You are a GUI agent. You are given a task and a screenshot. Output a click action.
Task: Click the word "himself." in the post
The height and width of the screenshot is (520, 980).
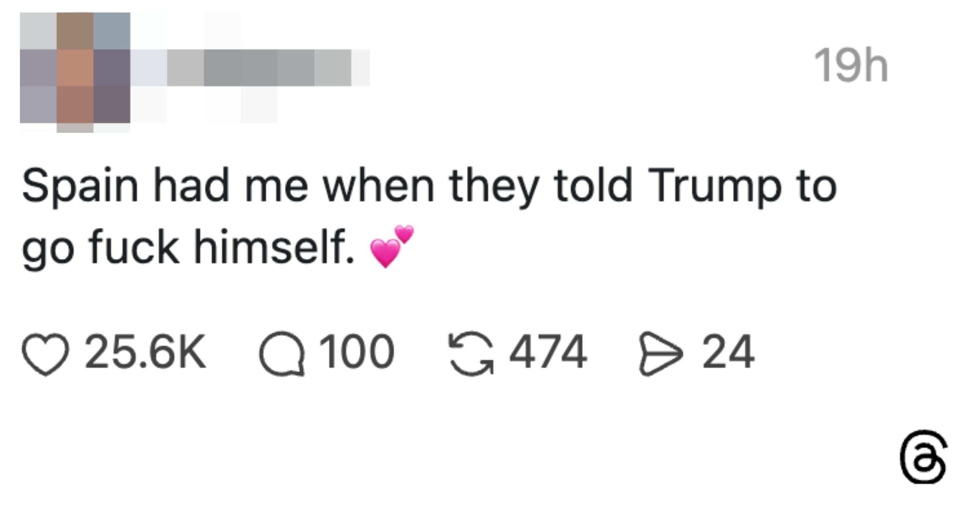coord(274,248)
